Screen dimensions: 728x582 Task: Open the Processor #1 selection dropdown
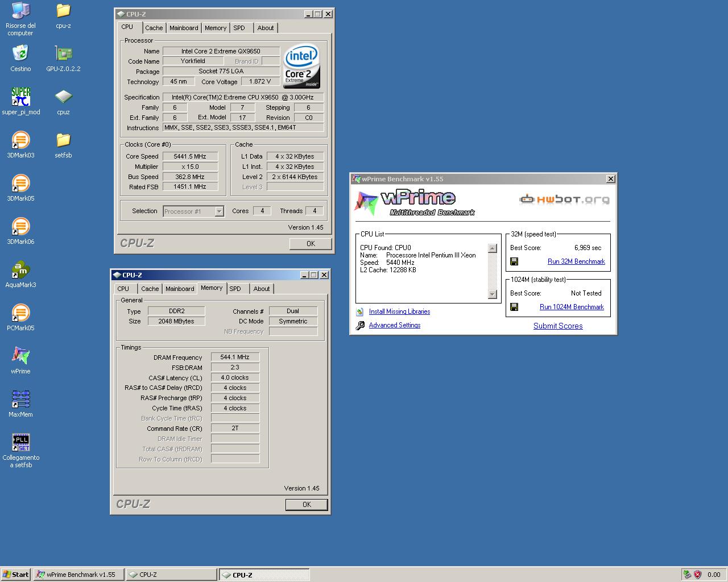(x=219, y=211)
